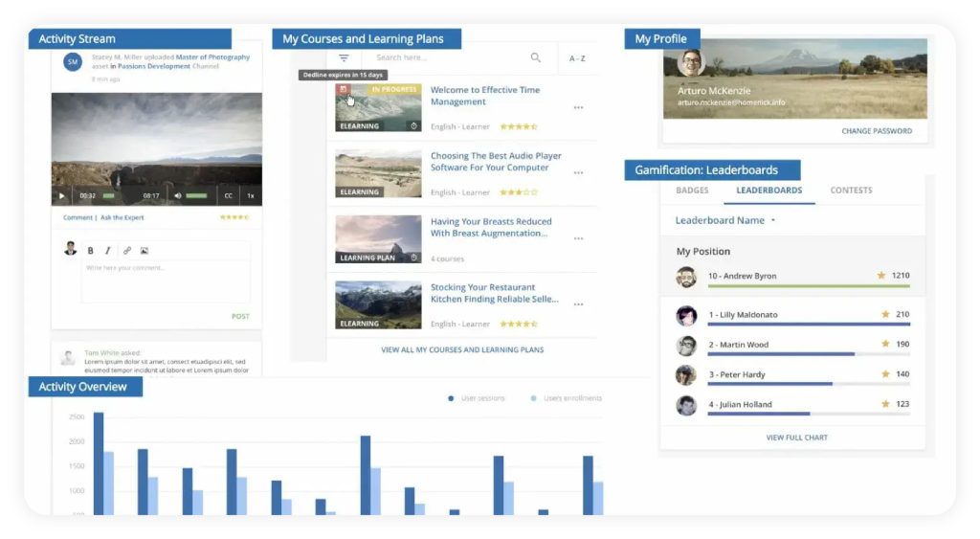Click the Change Password link
Viewport: 980px width, 539px height.
877,131
